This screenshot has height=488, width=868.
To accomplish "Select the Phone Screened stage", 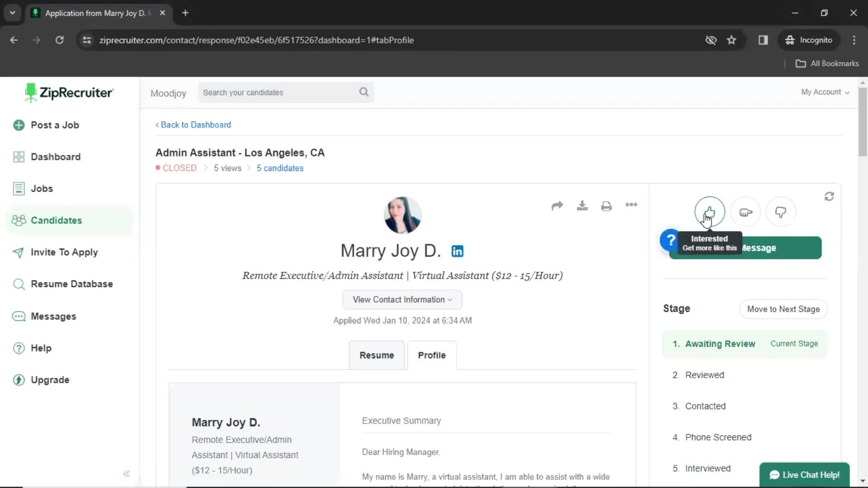I will point(718,437).
